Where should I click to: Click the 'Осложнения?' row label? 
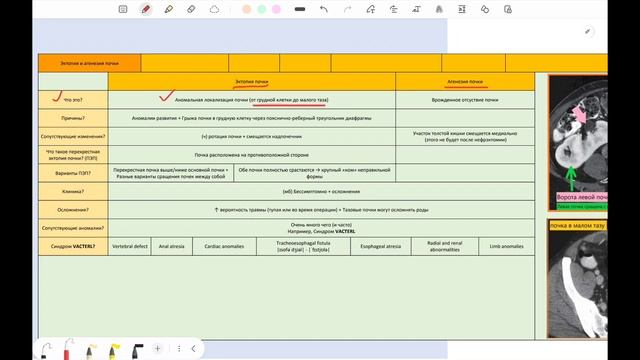click(x=73, y=210)
